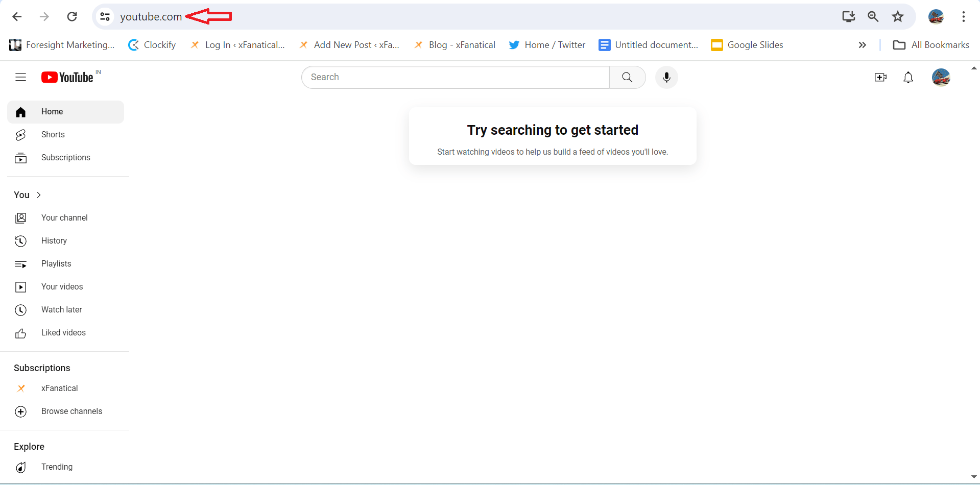
Task: Open Watch later list
Action: pyautogui.click(x=61, y=310)
